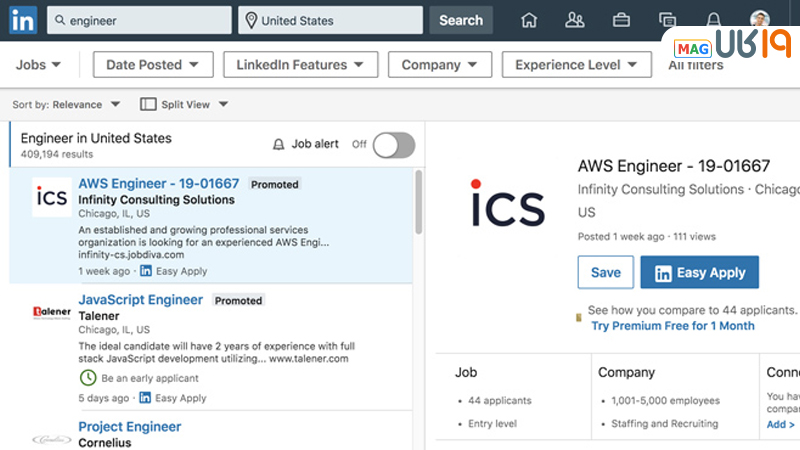Click the Save job button
Image resolution: width=800 pixels, height=450 pixels.
605,272
